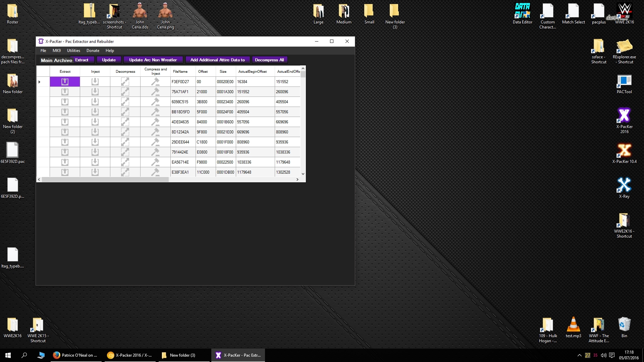Image resolution: width=644 pixels, height=362 pixels.
Task: Select ActualBeginOffset cell 1038336
Action: (255, 162)
